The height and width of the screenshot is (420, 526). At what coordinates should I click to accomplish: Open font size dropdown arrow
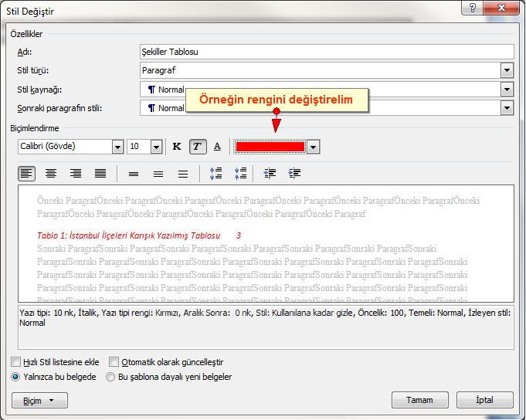click(156, 147)
